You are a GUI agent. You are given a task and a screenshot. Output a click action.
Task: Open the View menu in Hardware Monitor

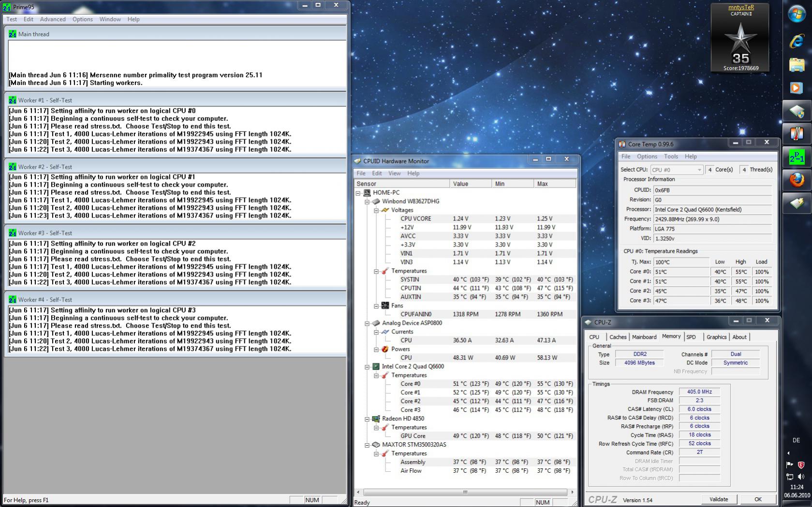click(395, 173)
